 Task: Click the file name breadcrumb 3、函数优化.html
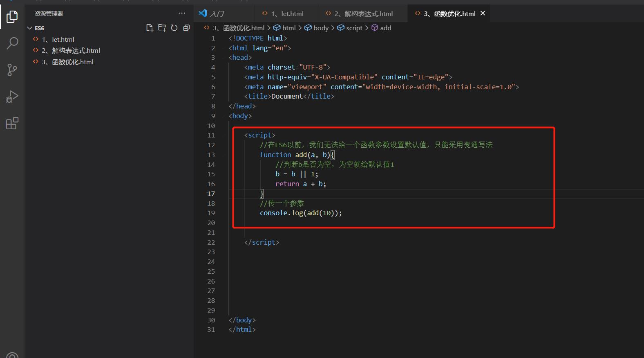pos(239,28)
